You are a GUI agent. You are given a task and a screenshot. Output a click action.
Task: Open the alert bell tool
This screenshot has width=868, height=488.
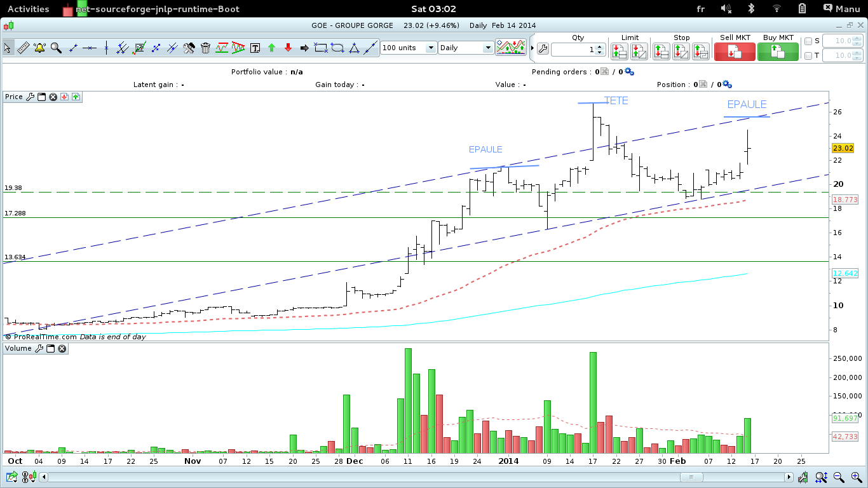[40, 48]
